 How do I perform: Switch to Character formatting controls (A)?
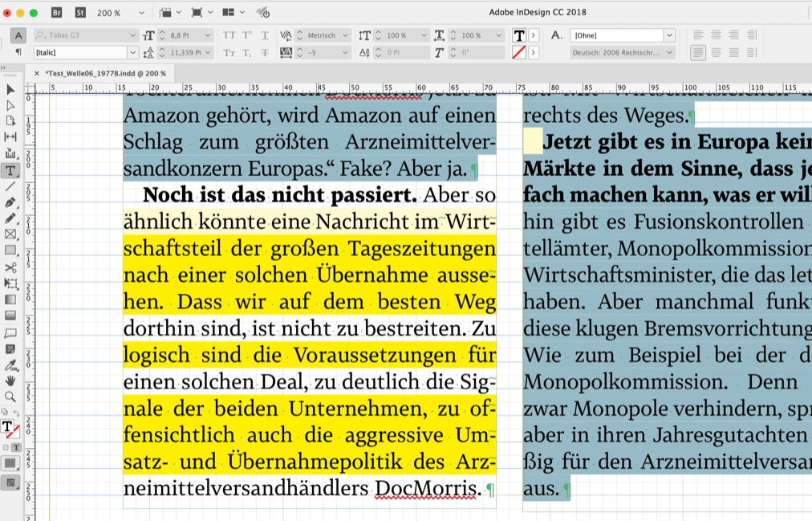(x=18, y=35)
